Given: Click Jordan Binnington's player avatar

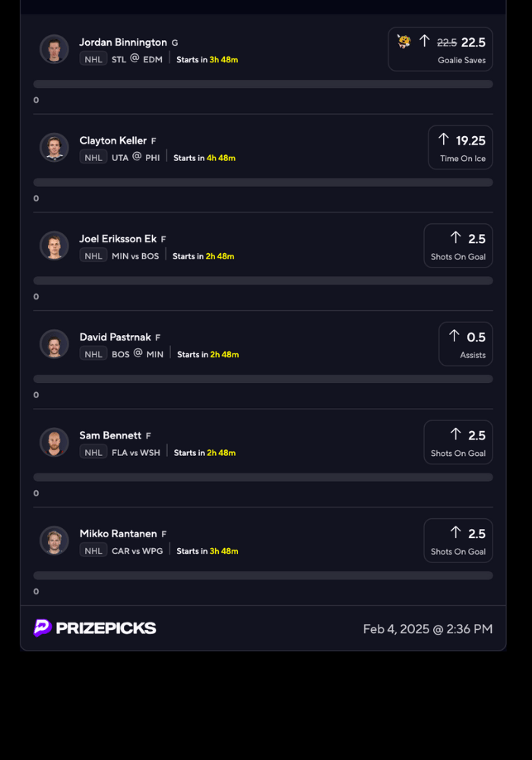Looking at the screenshot, I should (54, 49).
